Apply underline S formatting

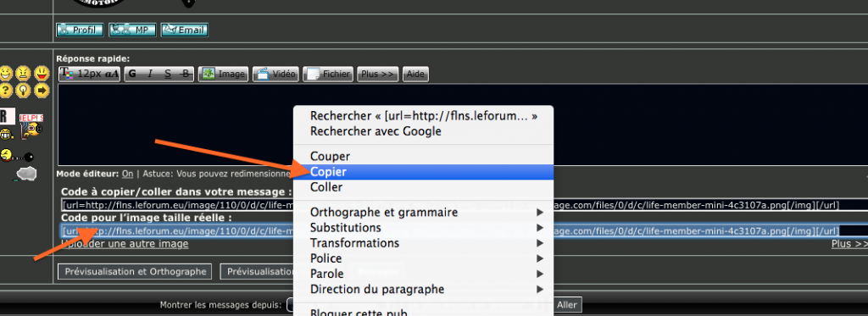(168, 74)
